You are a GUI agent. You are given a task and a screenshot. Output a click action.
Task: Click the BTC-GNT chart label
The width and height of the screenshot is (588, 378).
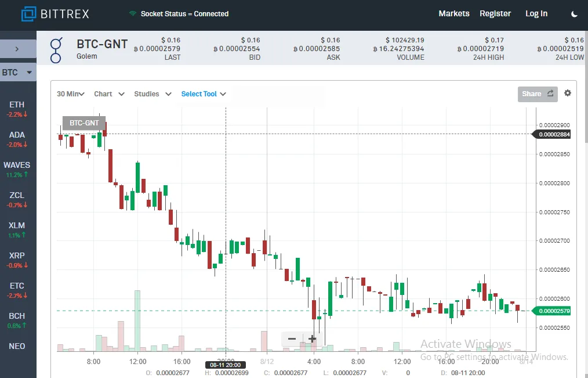[84, 123]
